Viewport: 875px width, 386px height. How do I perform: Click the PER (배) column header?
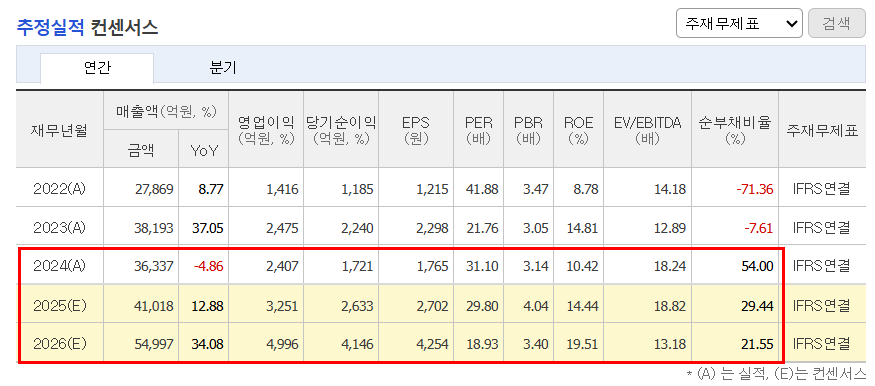478,131
